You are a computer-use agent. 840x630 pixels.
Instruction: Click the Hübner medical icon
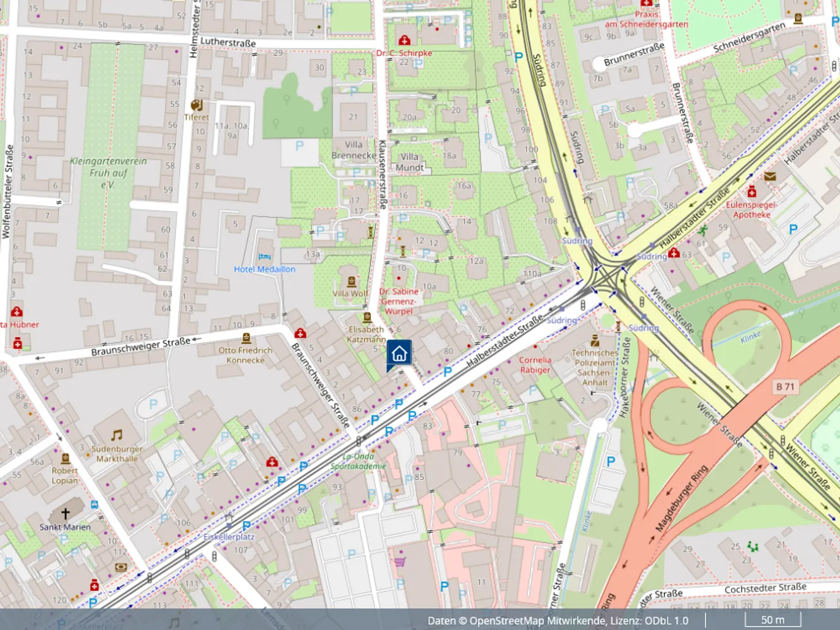tap(17, 312)
